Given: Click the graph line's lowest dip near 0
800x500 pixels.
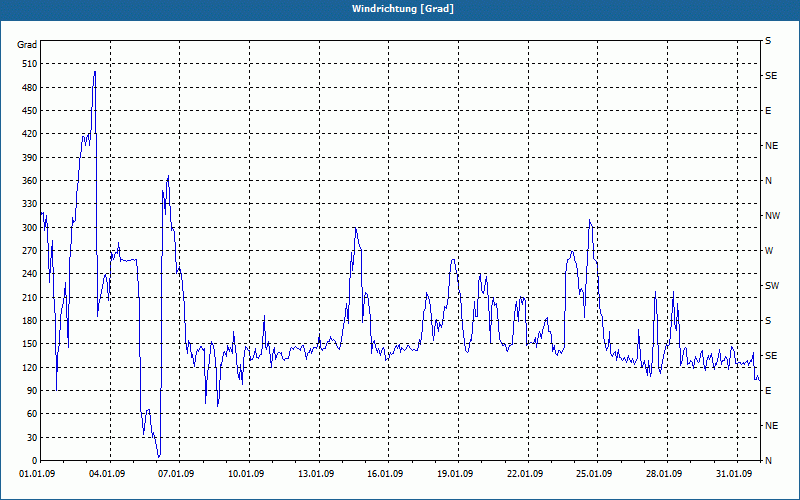Looking at the screenshot, I should point(159,456).
